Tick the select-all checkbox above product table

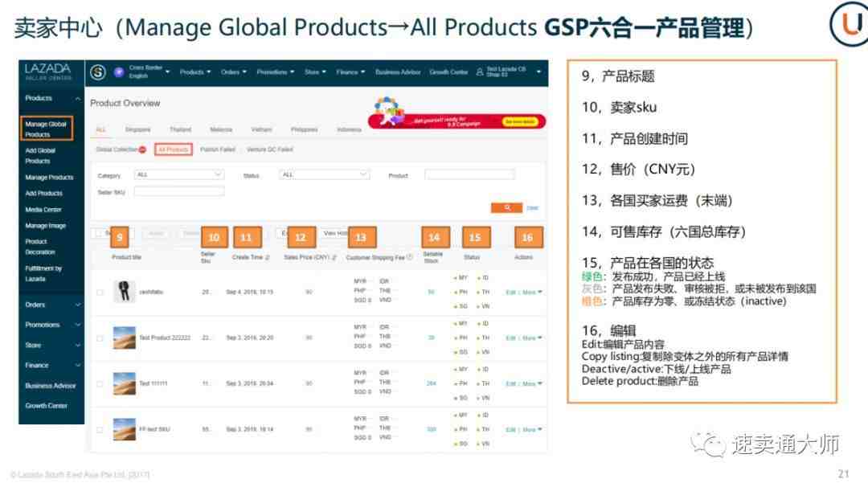click(x=99, y=233)
